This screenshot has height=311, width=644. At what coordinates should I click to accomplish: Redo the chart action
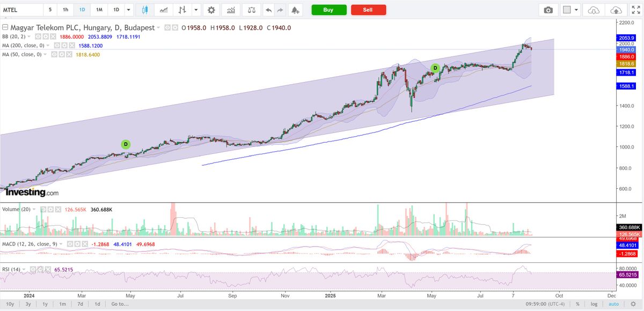tap(281, 10)
